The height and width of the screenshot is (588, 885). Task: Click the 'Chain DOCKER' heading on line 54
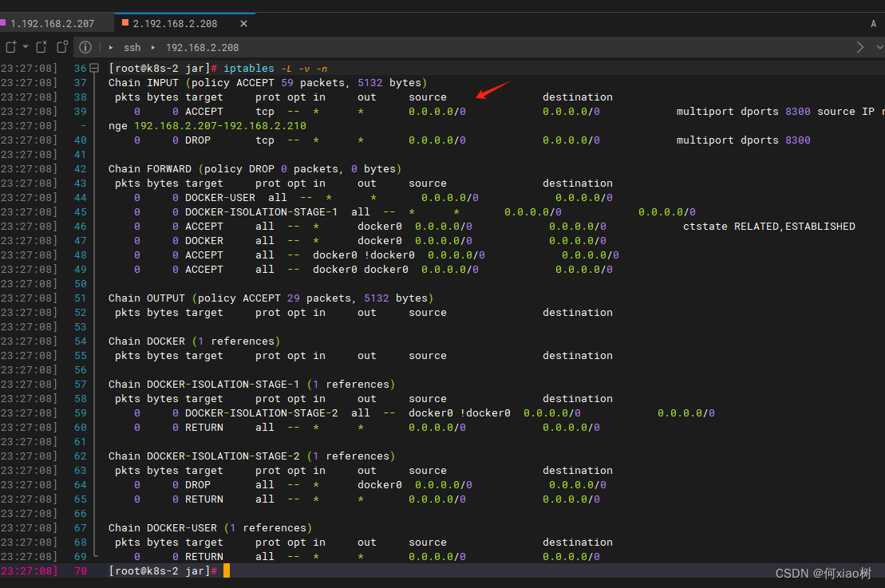pos(147,341)
